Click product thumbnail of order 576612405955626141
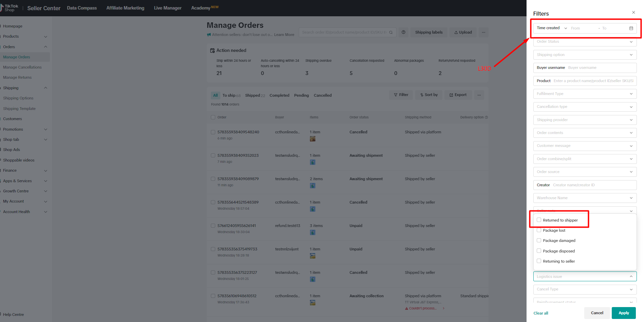The image size is (644, 322). tap(313, 232)
